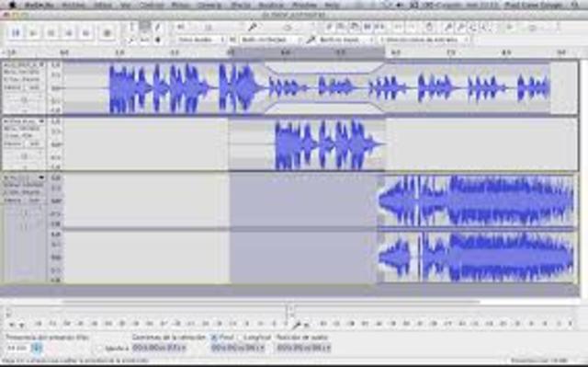Viewport: 588px width, 367px height.
Task: Click the Record button
Action: (107, 33)
